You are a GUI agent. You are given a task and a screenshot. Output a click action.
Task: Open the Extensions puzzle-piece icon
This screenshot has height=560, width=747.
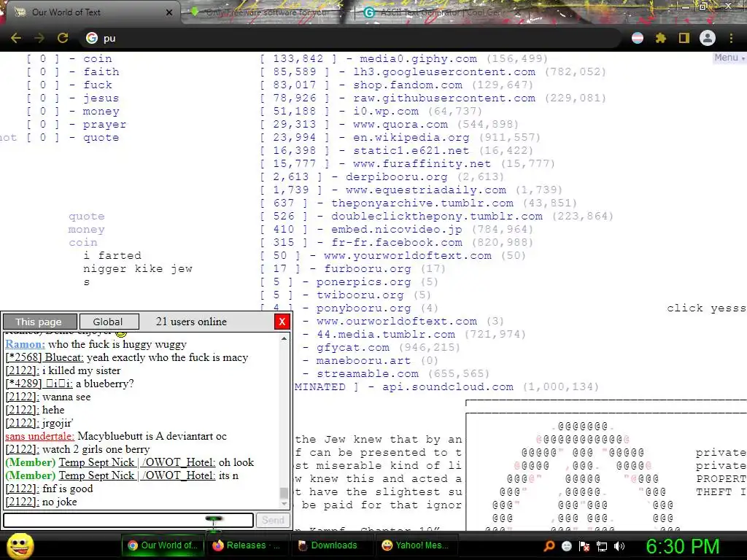tap(661, 38)
